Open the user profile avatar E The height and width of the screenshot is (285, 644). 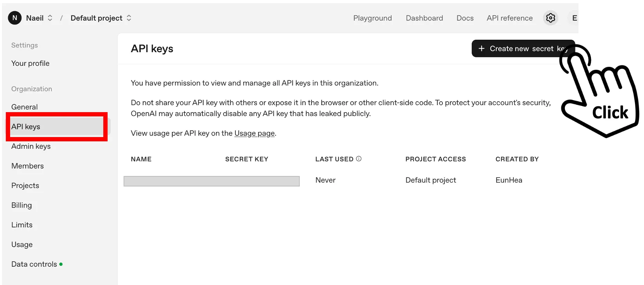click(574, 18)
